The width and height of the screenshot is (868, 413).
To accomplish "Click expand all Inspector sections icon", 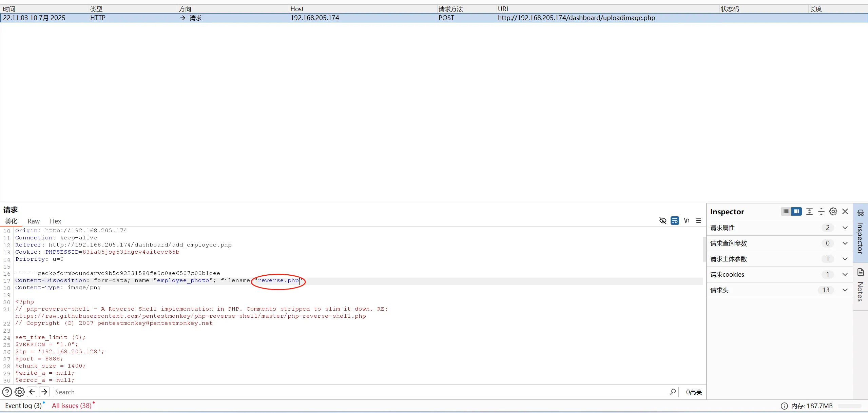I will click(x=809, y=212).
